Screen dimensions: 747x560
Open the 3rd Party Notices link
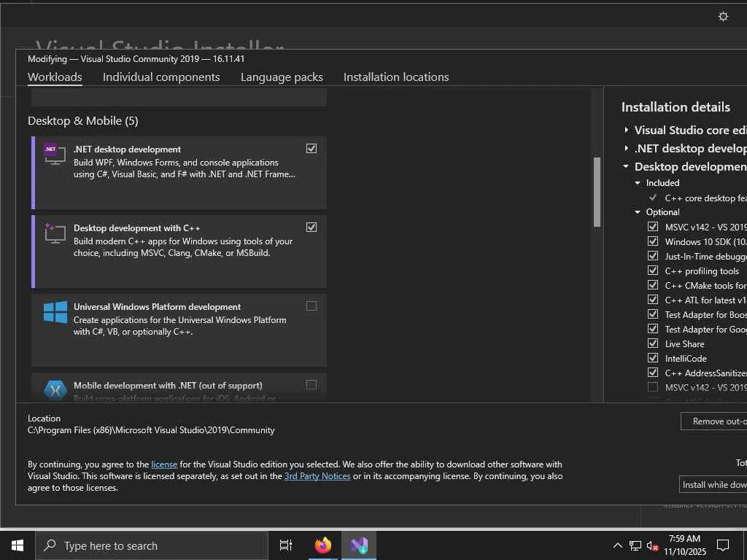pos(317,476)
